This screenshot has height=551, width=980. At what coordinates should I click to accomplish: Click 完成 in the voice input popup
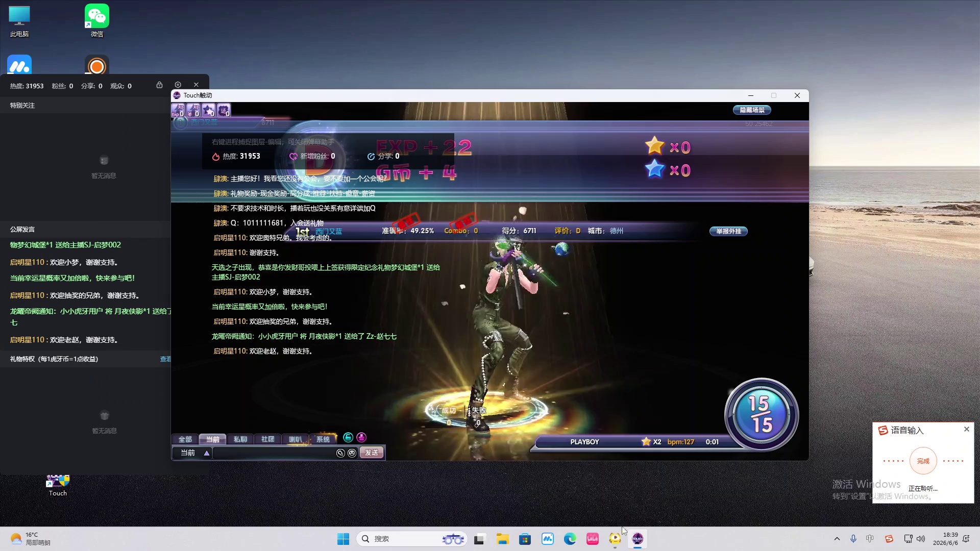(x=923, y=461)
